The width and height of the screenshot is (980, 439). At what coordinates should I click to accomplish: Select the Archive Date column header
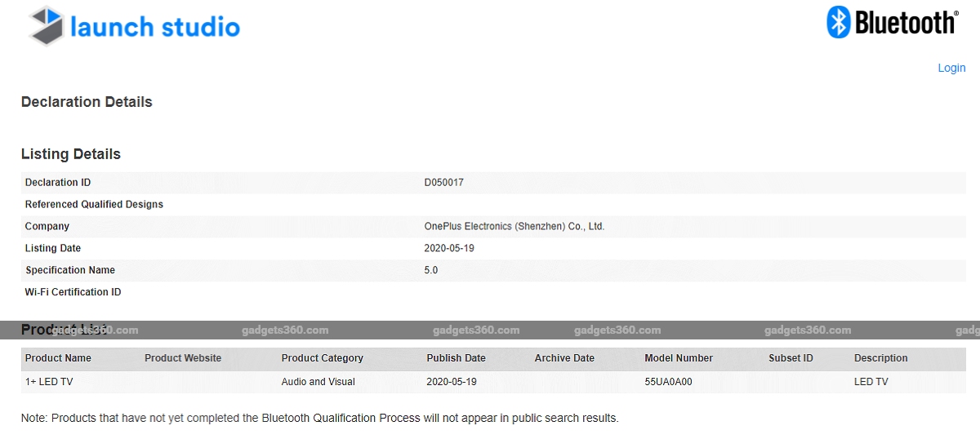(x=564, y=358)
